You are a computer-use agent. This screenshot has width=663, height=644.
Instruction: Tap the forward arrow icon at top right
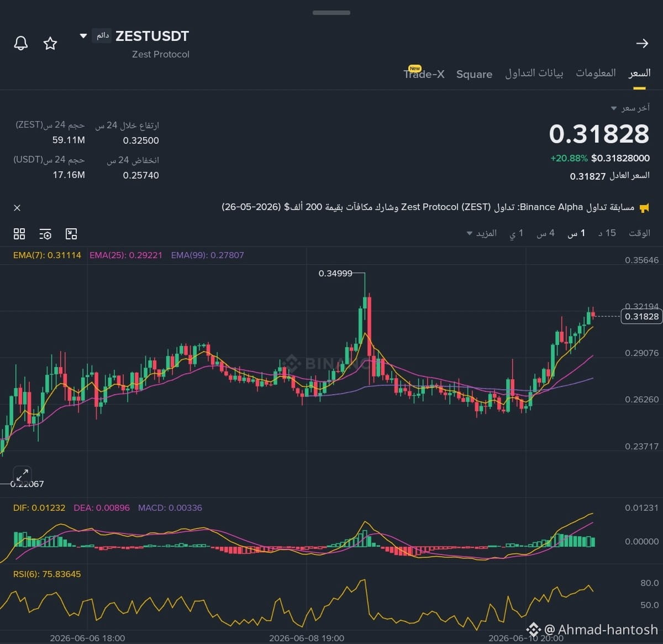point(642,43)
